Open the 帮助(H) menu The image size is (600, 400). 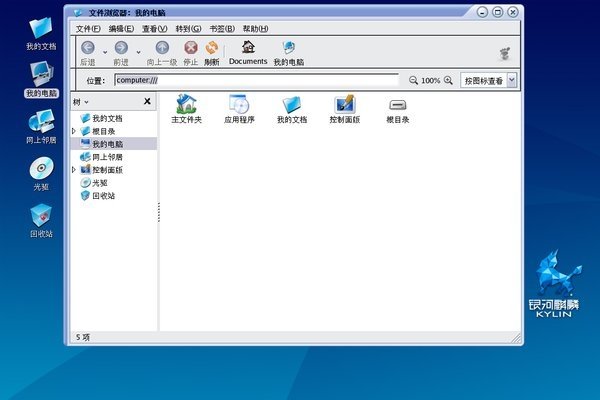pos(255,29)
